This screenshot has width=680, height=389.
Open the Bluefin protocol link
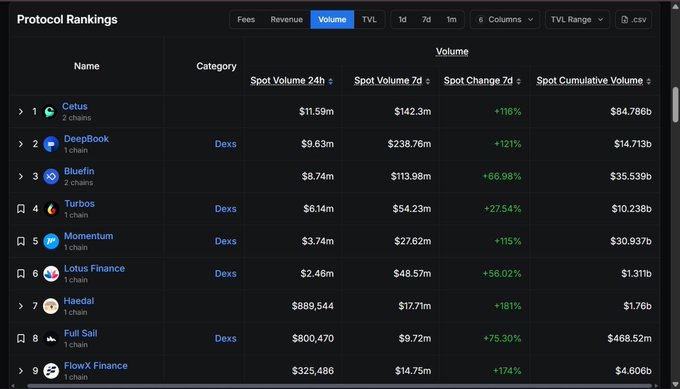[79, 171]
